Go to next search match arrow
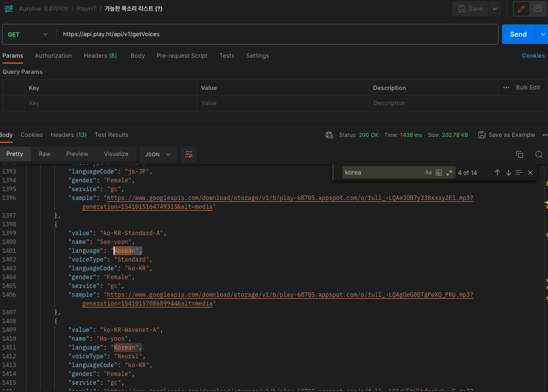Image resolution: width=548 pixels, height=392 pixels. [x=508, y=173]
